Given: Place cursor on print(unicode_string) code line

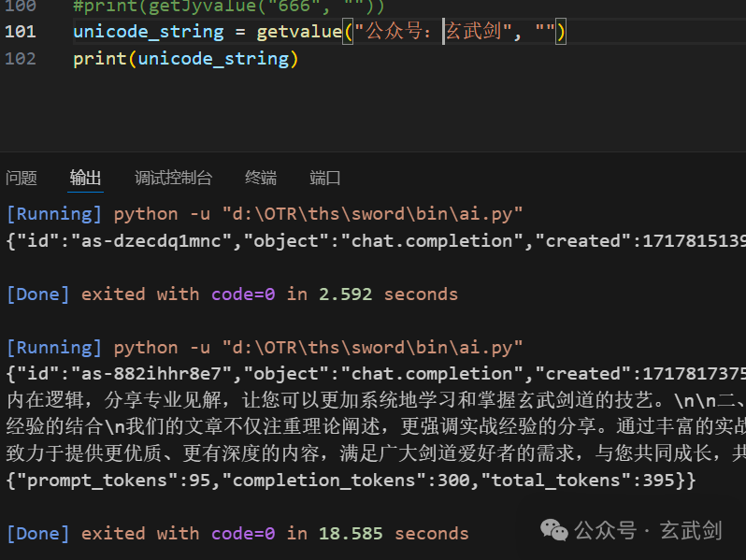Looking at the screenshot, I should click(x=185, y=59).
